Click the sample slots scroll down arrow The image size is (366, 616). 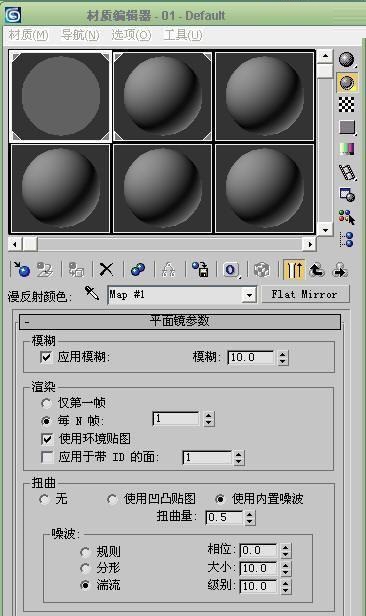pos(325,229)
